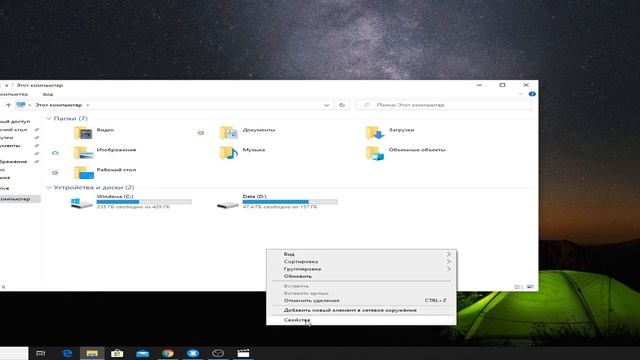Open the clapperboard Movies taskbar icon
Image resolution: width=640 pixels, height=360 pixels.
click(x=243, y=353)
